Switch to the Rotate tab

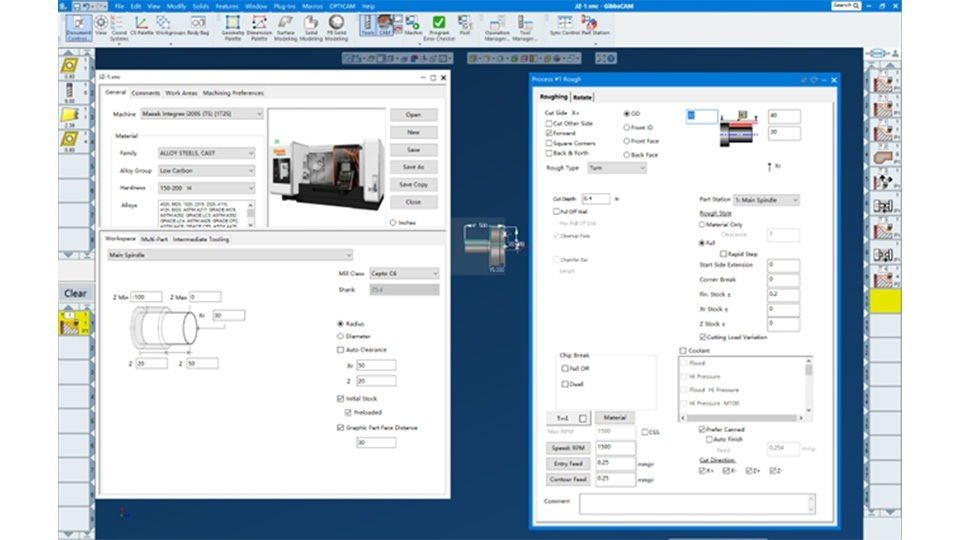click(x=582, y=97)
